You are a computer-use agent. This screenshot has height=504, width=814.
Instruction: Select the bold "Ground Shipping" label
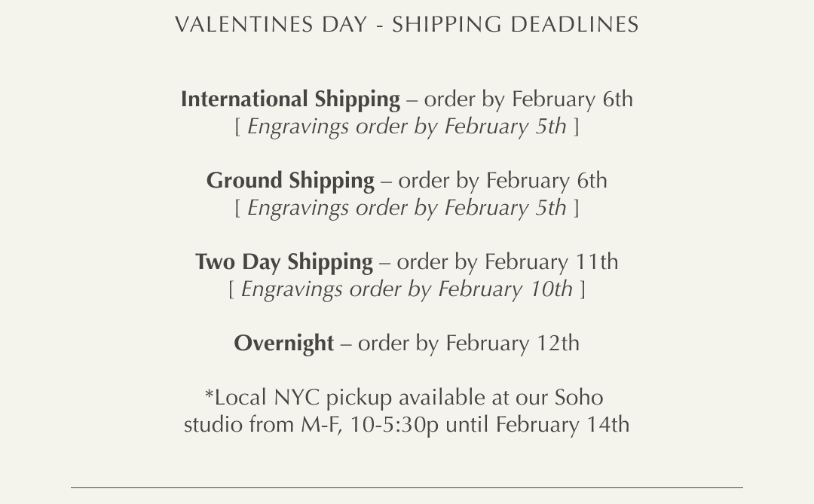tap(290, 181)
